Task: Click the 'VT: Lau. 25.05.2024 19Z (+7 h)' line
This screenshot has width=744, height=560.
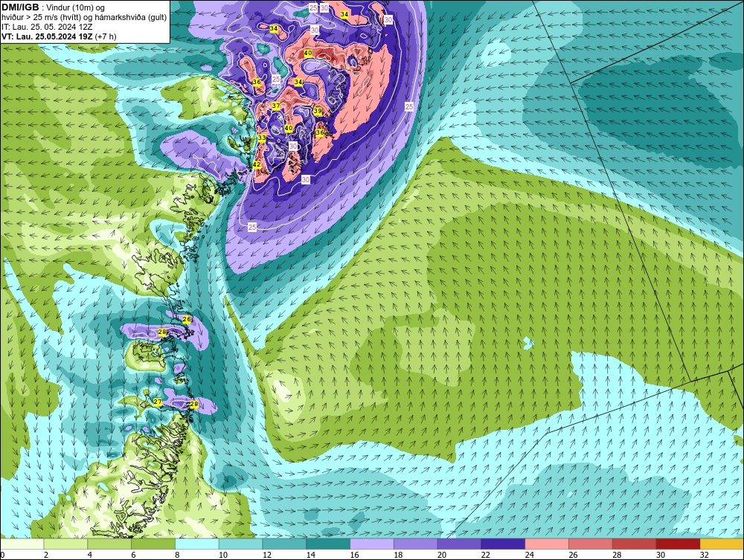Action: [x=59, y=36]
